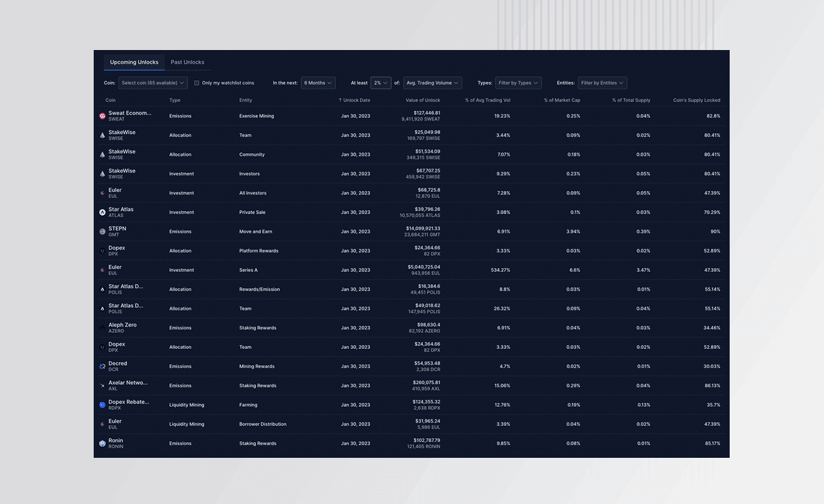Screen dimensions: 824x504
Task: Click the Mining Rewards entity cell
Action: coord(257,366)
